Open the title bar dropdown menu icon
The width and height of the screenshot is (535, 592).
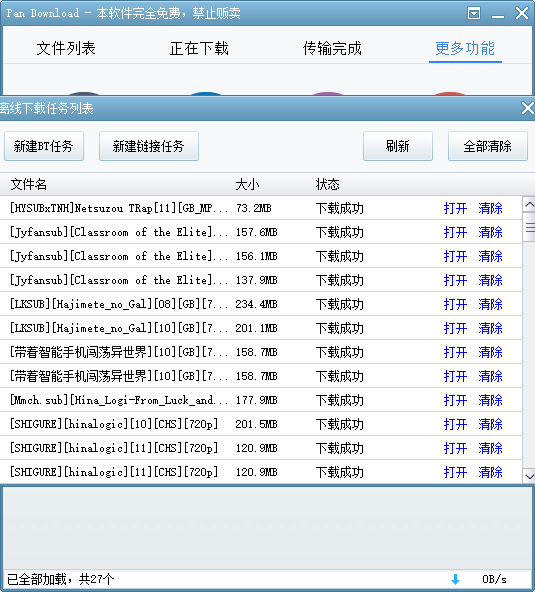pyautogui.click(x=474, y=14)
